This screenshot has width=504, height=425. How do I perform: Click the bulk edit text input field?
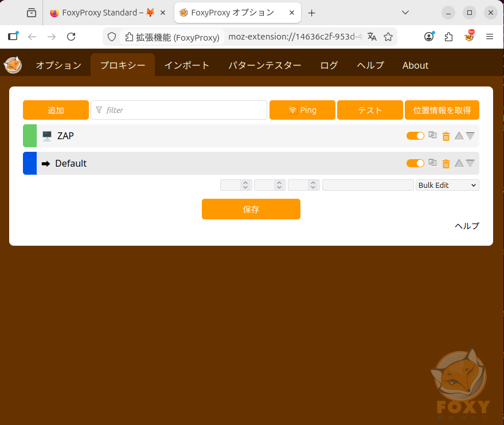368,185
